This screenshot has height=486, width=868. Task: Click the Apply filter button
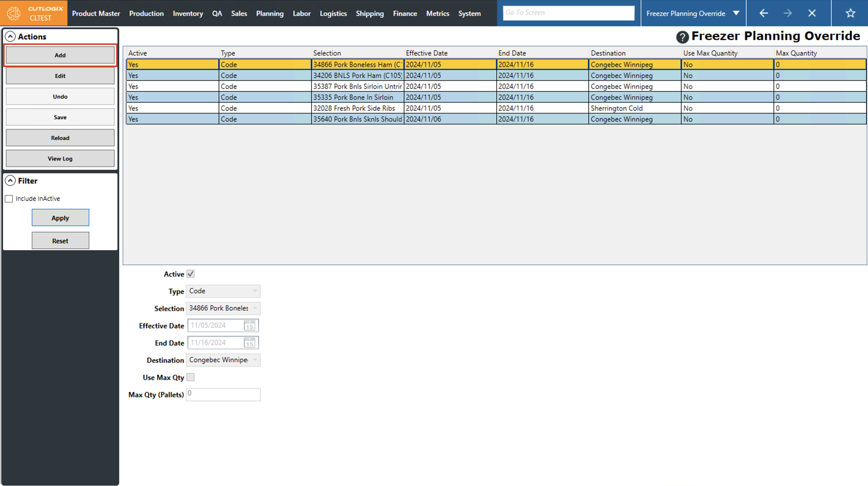click(60, 218)
